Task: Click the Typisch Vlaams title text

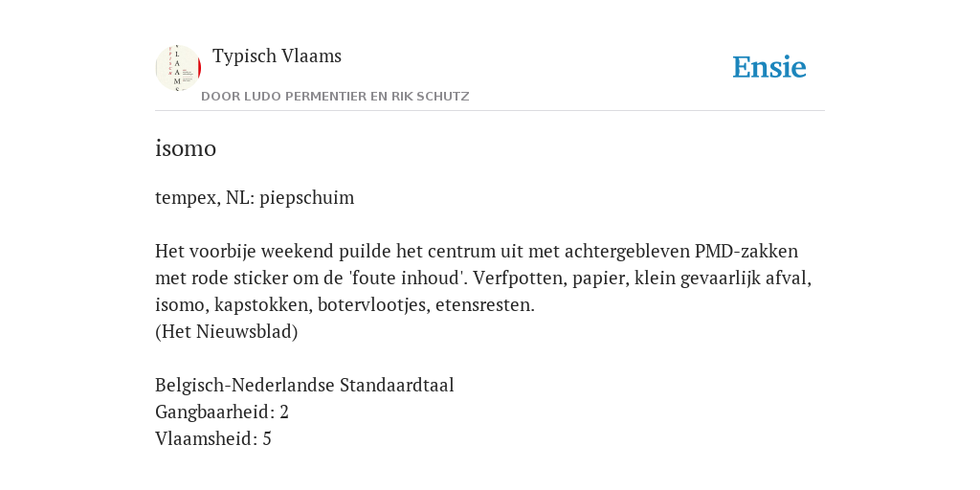Action: (x=277, y=56)
